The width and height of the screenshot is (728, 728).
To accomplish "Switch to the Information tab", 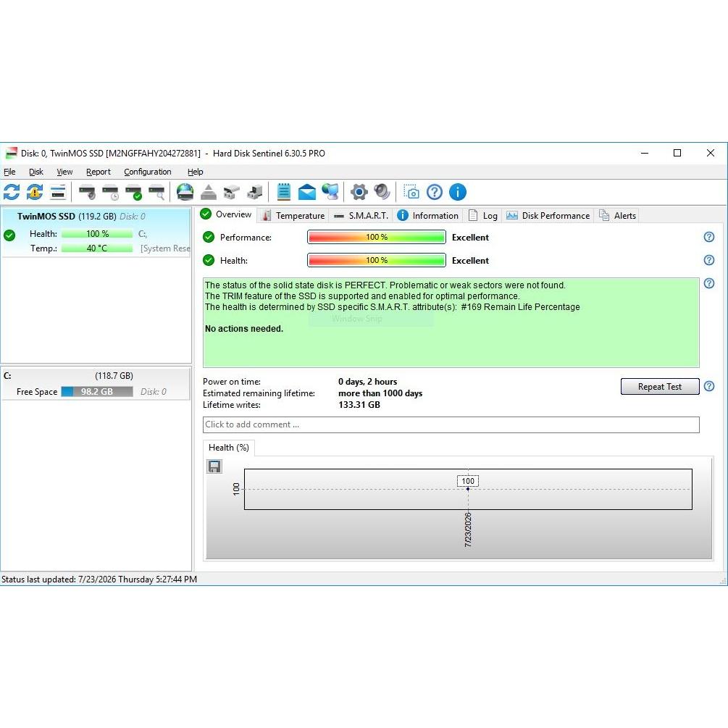I will [428, 215].
